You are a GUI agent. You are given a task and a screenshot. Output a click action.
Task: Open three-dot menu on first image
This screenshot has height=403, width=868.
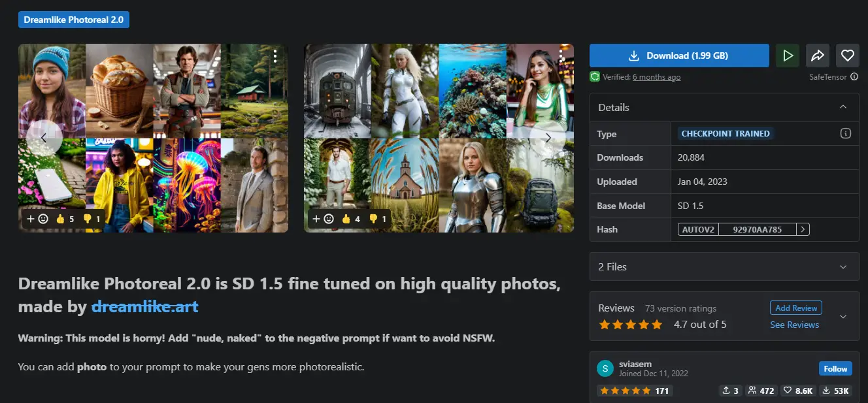[275, 57]
